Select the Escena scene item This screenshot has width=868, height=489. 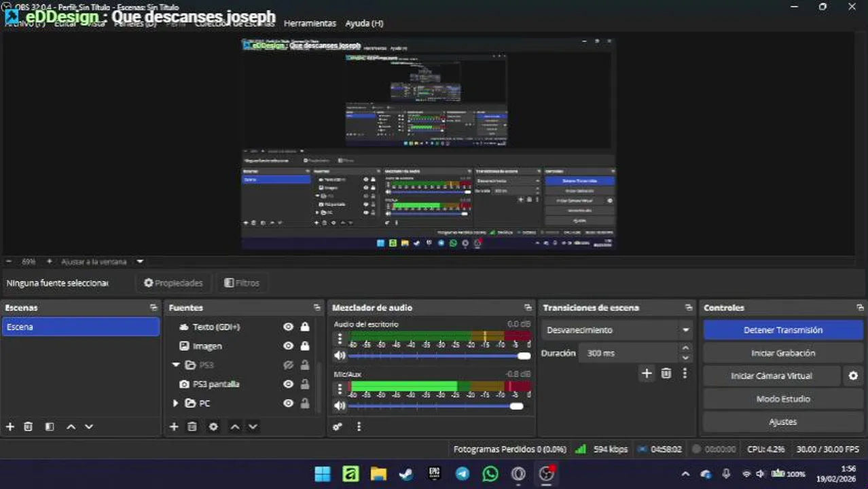coord(81,327)
